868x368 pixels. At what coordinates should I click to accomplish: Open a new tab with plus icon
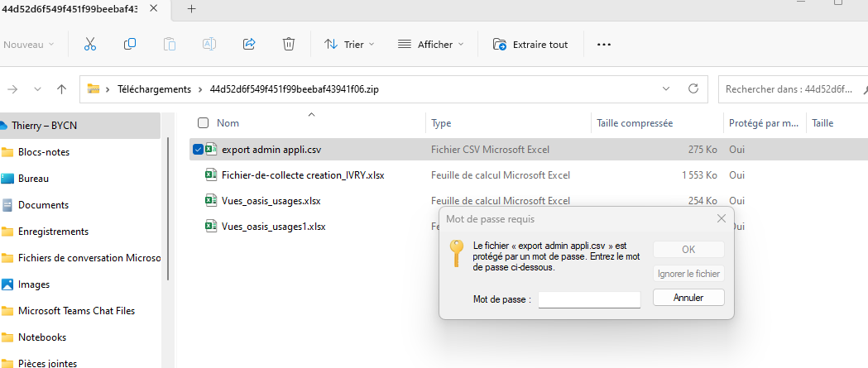coord(191,9)
